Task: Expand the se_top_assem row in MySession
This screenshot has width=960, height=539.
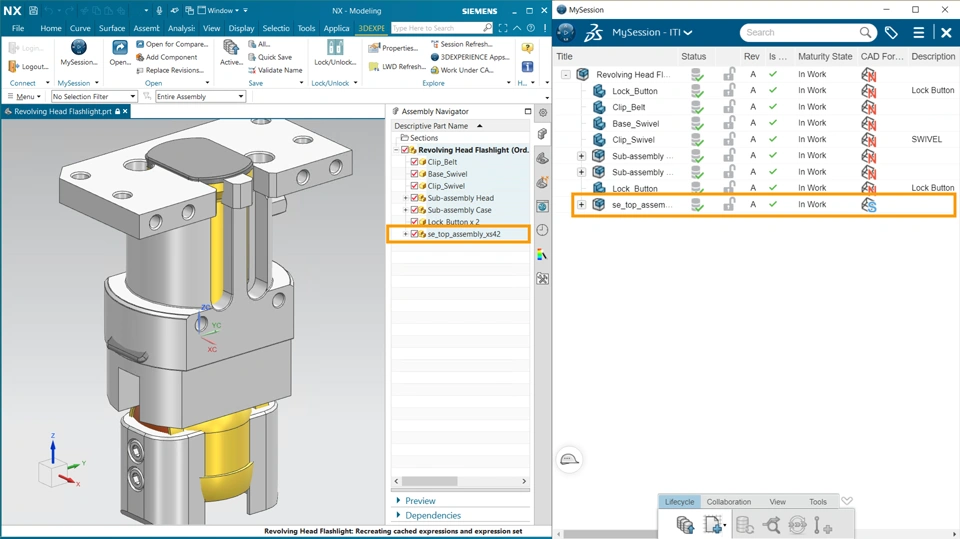Action: coord(581,205)
